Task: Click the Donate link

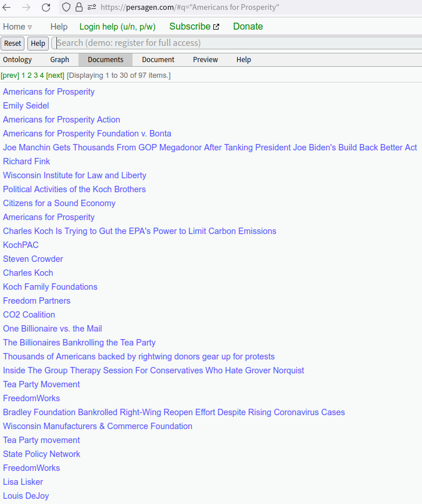Action: (x=248, y=26)
